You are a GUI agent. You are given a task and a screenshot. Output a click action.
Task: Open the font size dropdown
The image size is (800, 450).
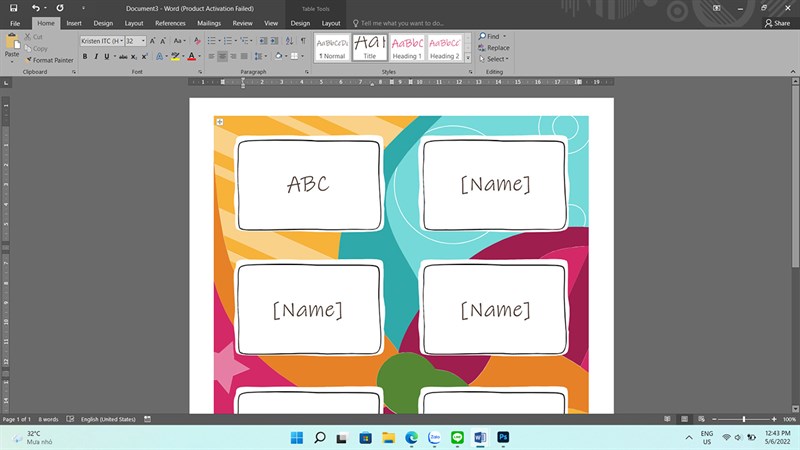(x=143, y=41)
